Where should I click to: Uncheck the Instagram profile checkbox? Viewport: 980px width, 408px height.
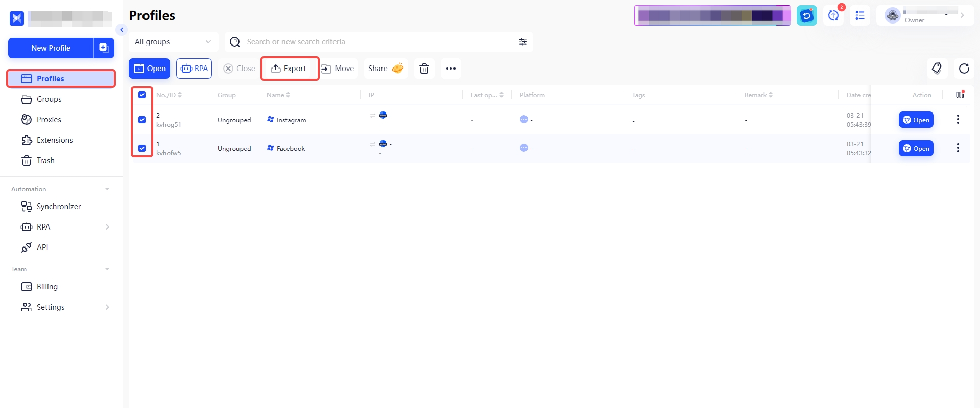point(142,120)
